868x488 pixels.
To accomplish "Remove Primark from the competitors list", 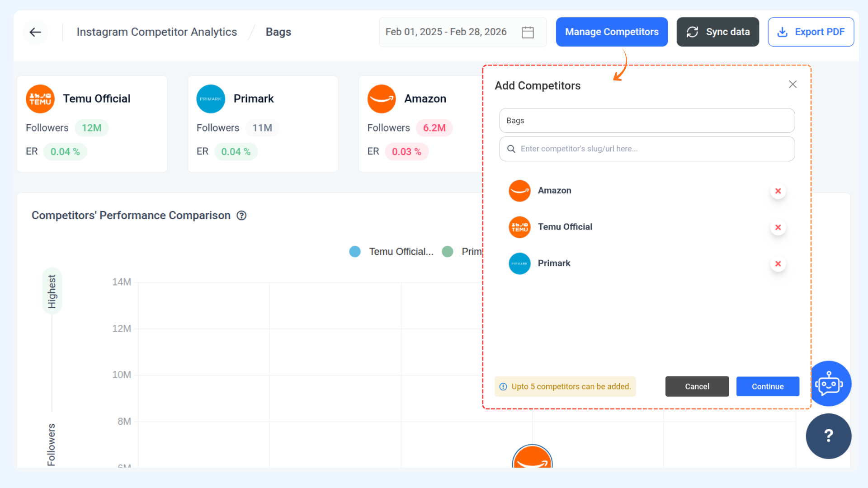I will tap(778, 264).
